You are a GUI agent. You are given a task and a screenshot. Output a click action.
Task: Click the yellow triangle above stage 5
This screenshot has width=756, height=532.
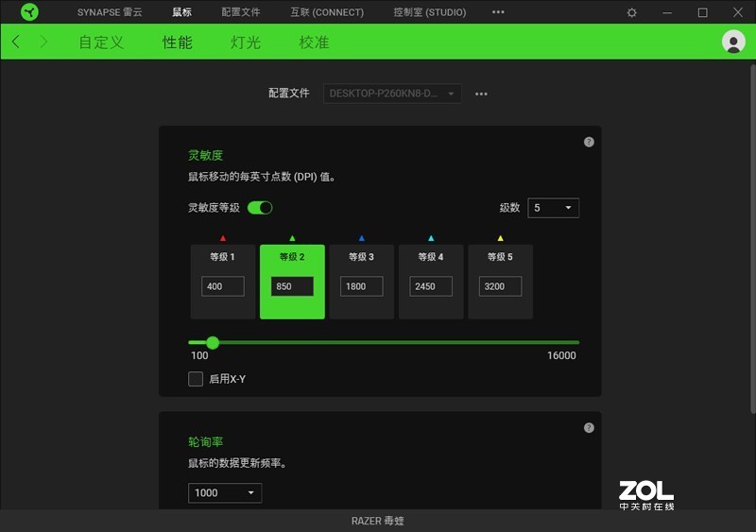coord(501,238)
